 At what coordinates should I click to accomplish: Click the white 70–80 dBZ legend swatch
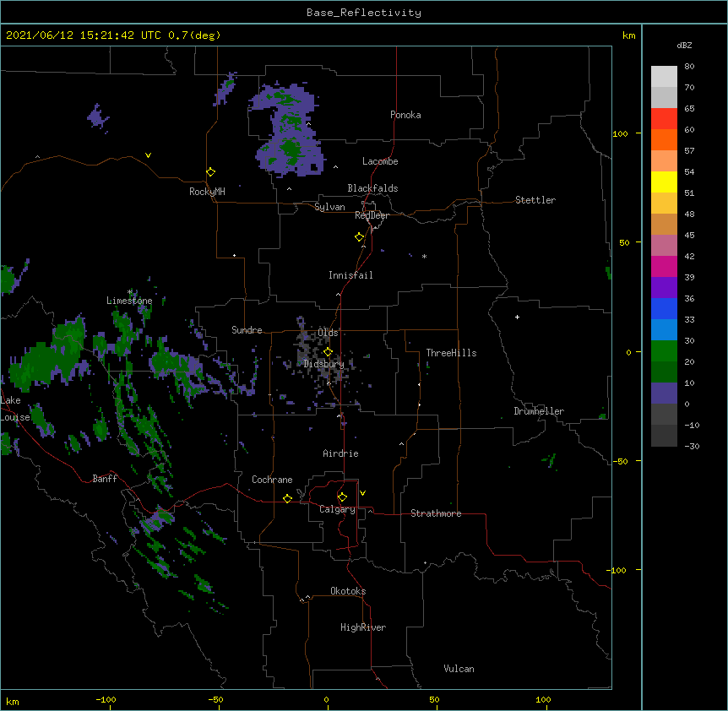(x=664, y=76)
